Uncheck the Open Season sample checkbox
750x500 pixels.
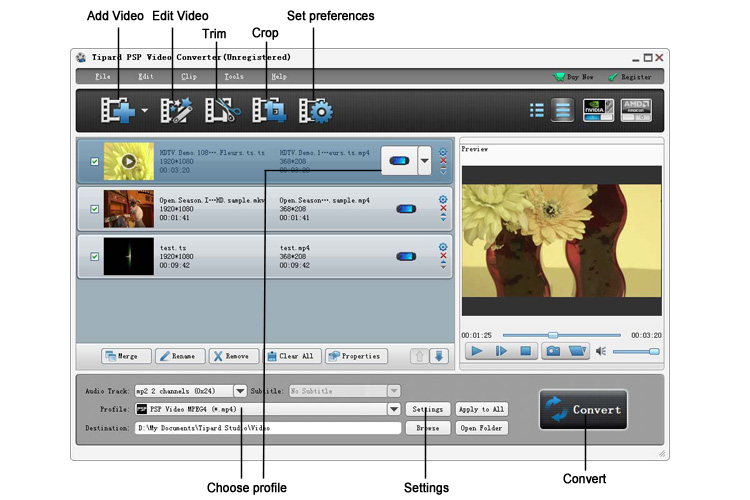[x=95, y=209]
